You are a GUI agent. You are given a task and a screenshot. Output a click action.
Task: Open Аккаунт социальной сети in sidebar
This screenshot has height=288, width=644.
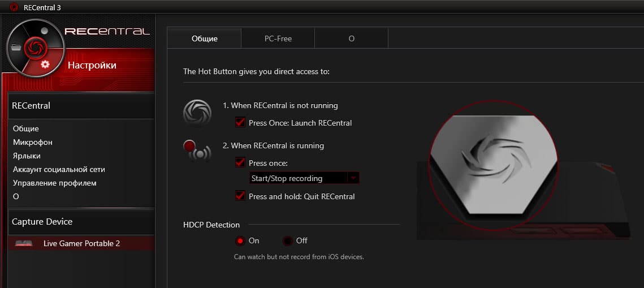coord(59,169)
